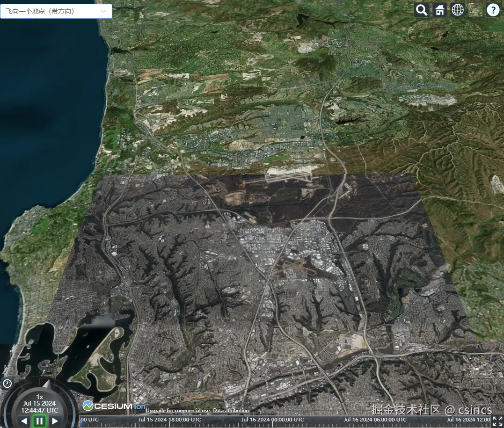Image resolution: width=504 pixels, height=428 pixels.
Task: Click the dropdown chevron arrow
Action: point(103,11)
